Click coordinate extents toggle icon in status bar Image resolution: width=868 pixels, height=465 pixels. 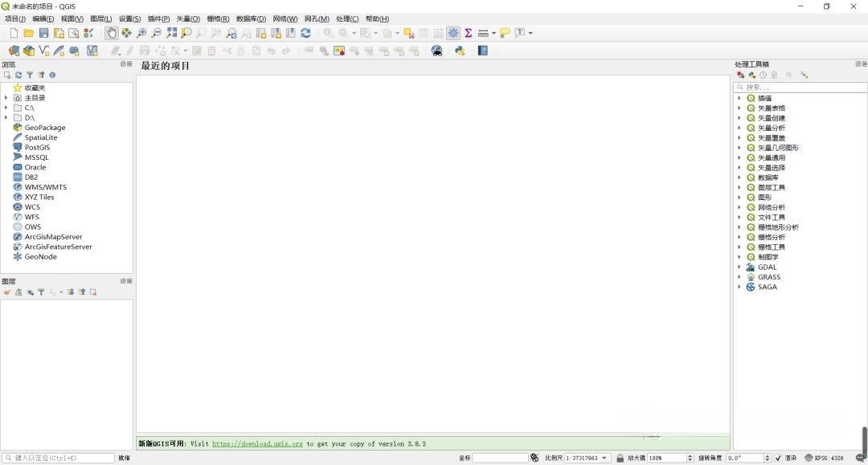(534, 458)
